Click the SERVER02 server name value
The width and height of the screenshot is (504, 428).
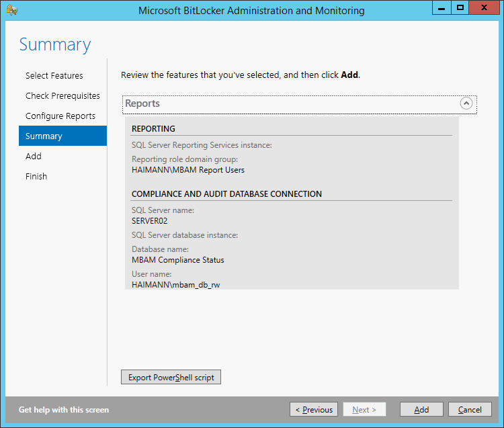pos(149,221)
